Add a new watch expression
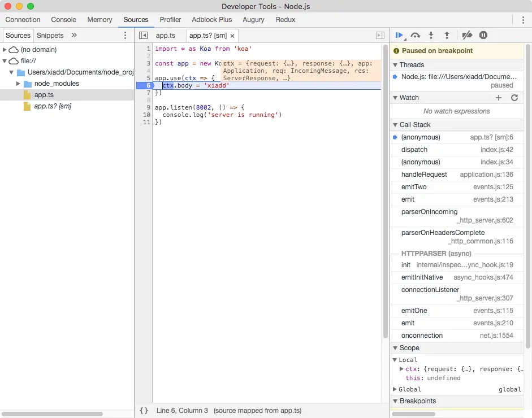This screenshot has height=418, width=532. click(x=499, y=98)
